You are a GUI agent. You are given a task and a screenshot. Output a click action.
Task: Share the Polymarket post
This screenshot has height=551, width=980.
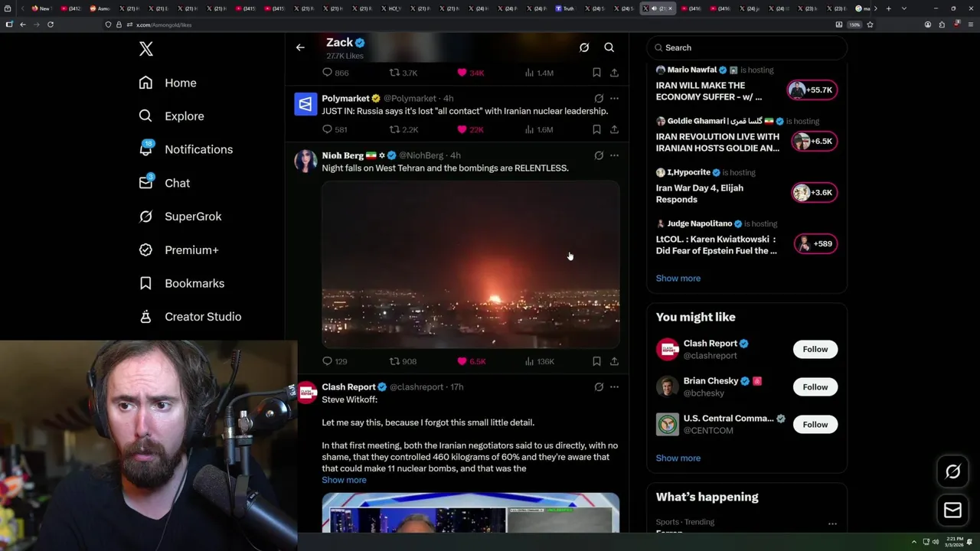click(x=614, y=129)
